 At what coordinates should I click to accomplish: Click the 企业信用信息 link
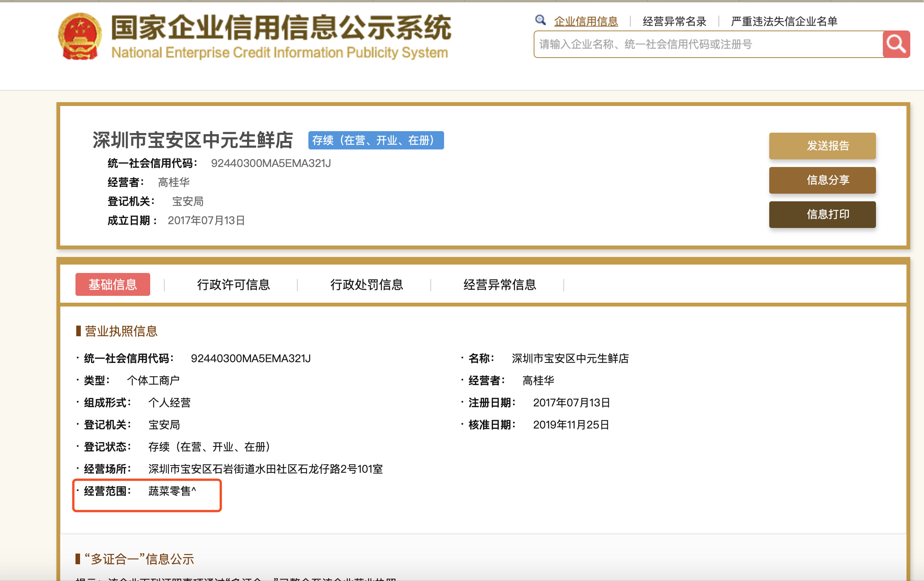click(x=586, y=21)
